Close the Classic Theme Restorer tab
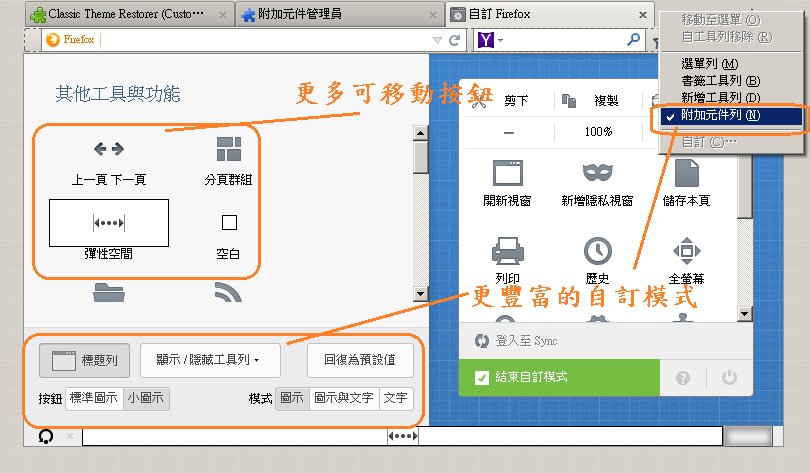This screenshot has width=810, height=473. (223, 15)
